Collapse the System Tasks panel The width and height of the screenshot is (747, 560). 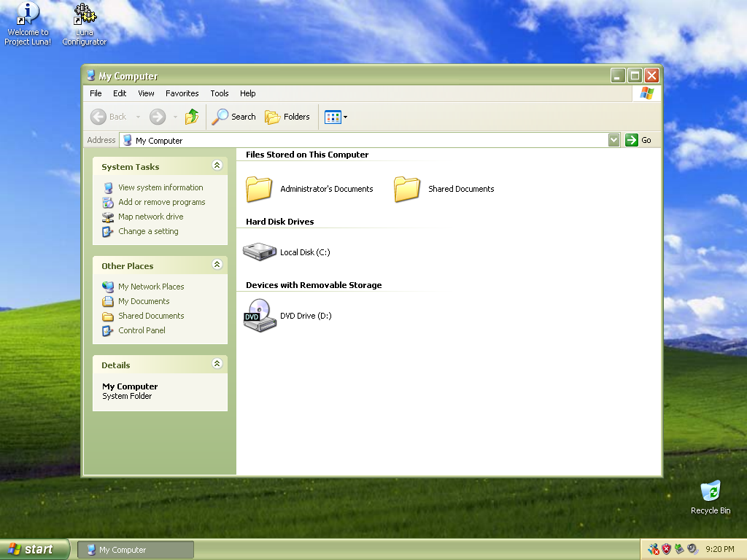point(217,166)
